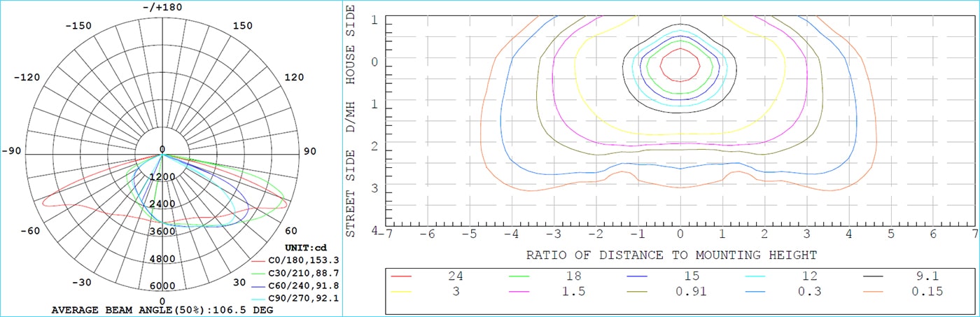Select the 5 tick on horizontal axis
Viewport: 980px width, 317px height.
point(890,233)
